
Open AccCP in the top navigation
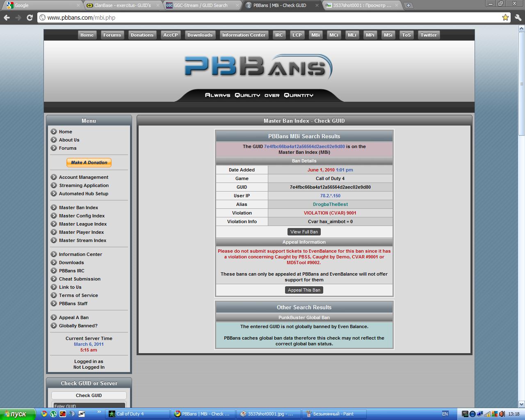click(x=171, y=35)
